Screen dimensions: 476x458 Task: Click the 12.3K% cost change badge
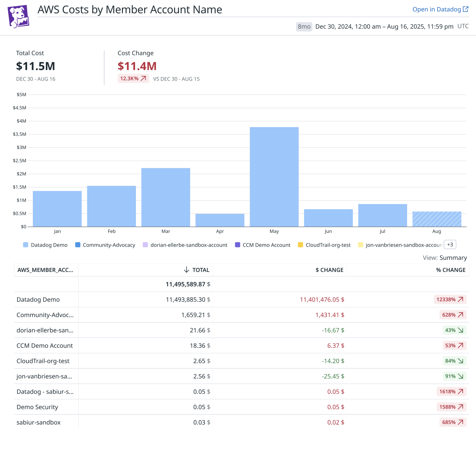[133, 79]
